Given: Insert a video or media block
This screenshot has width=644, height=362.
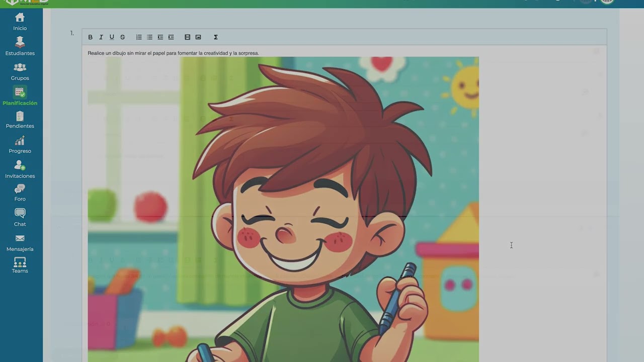Looking at the screenshot, I should pos(187,37).
